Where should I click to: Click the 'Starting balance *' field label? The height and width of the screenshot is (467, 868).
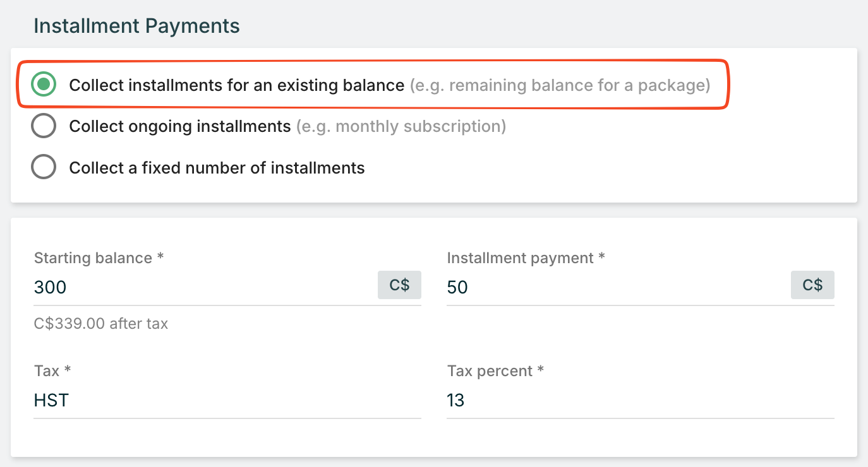[99, 258]
